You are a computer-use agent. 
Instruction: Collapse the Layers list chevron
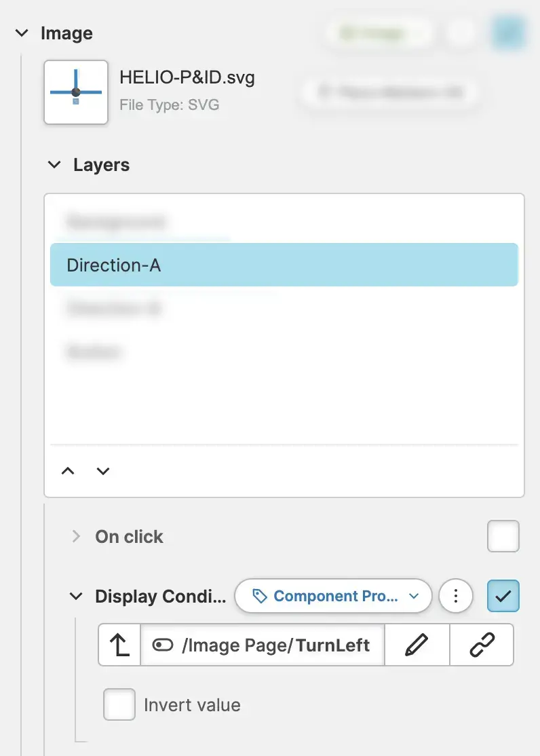[x=54, y=165]
